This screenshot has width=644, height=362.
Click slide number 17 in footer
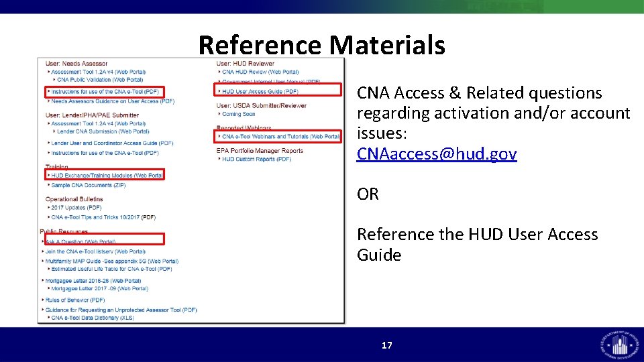point(387,345)
